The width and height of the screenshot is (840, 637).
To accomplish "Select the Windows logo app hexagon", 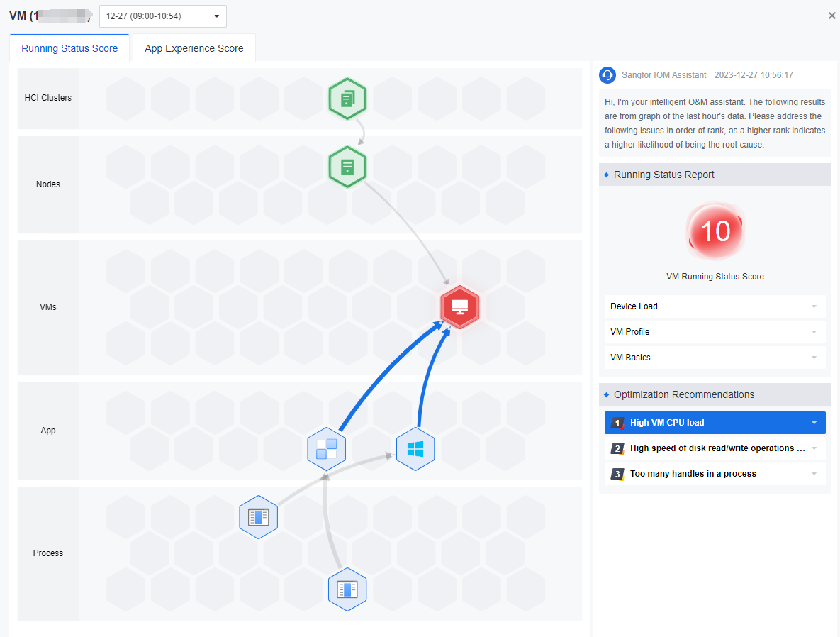I will point(415,449).
